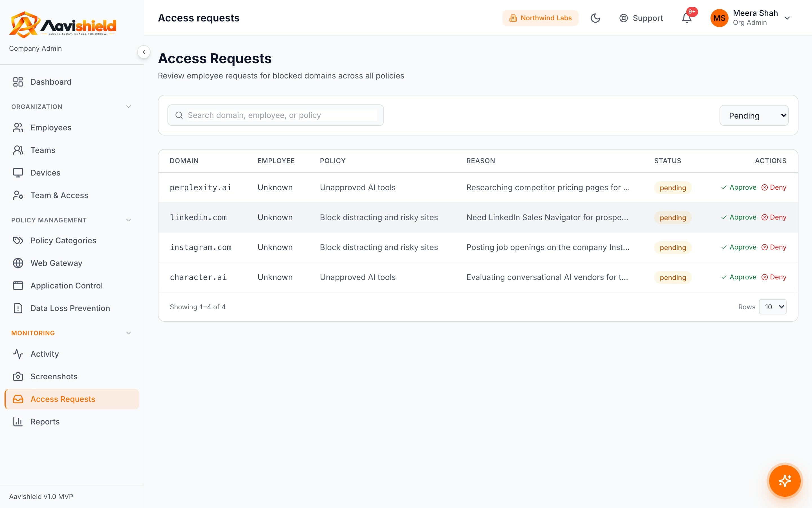Viewport: 812px width, 508px height.
Task: Click pending status badge for character.ai
Action: point(673,277)
